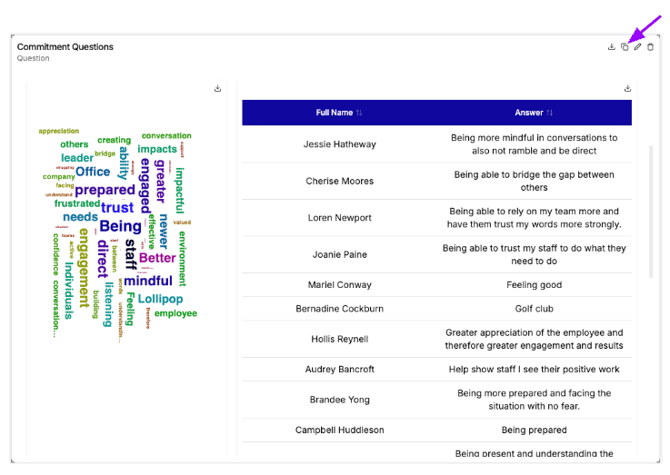670x475 pixels.
Task: Download the word cloud image
Action: [218, 88]
